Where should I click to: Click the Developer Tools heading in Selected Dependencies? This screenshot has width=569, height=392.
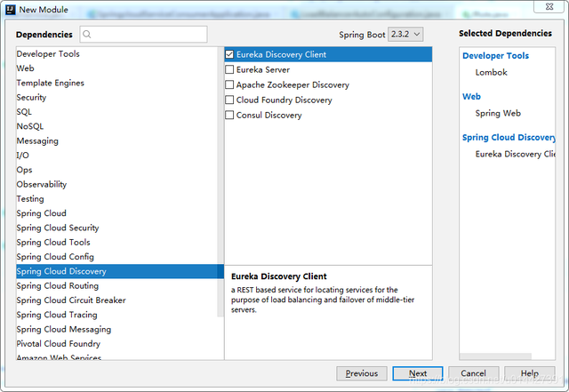coord(495,56)
